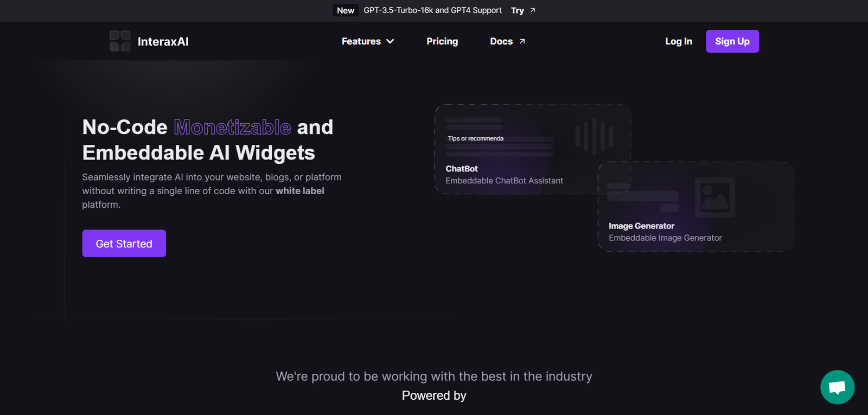Click 'Embeddable ChatBot Assistant' description
The height and width of the screenshot is (415, 868).
click(505, 181)
